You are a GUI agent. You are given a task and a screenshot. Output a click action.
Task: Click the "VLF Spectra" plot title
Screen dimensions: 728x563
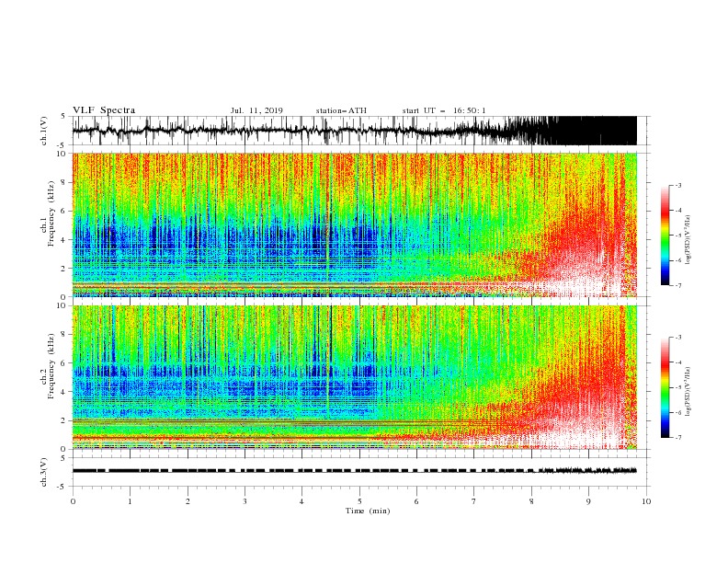(x=104, y=110)
